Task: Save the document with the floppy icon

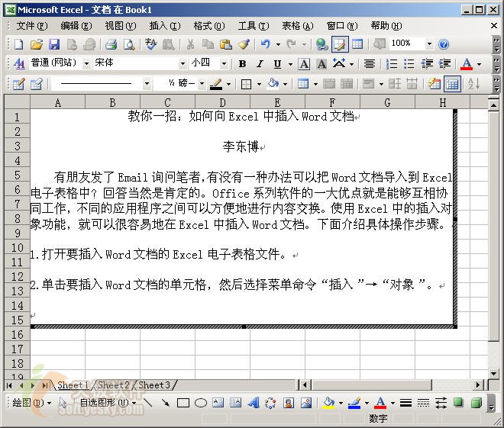Action: click(54, 44)
